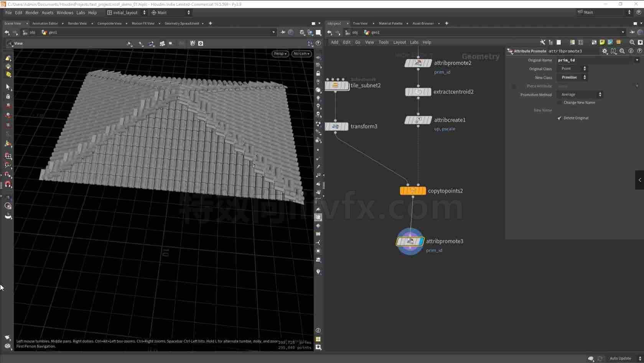Open the Original Class dropdown

572,69
